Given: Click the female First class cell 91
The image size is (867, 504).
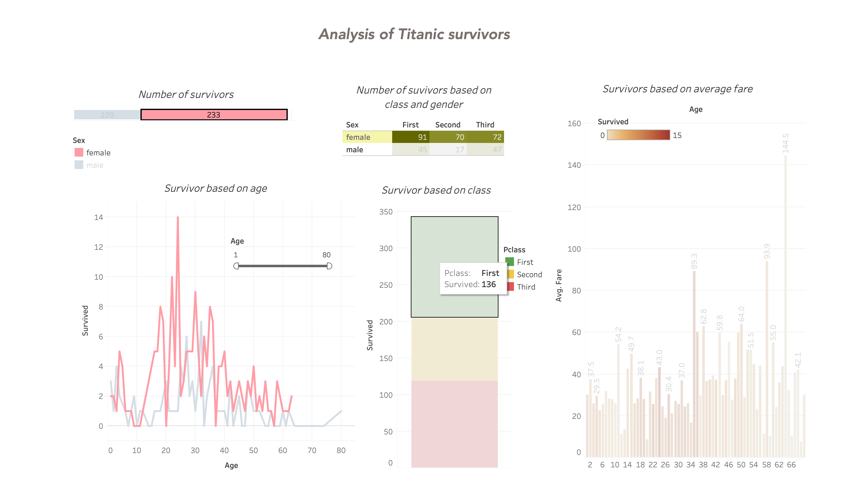Looking at the screenshot, I should 411,137.
